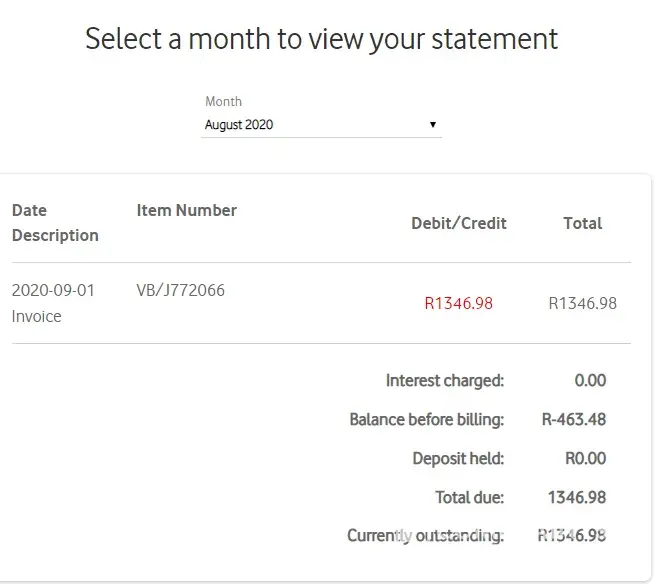
Task: Click the Deposit held label
Action: pyautogui.click(x=458, y=458)
